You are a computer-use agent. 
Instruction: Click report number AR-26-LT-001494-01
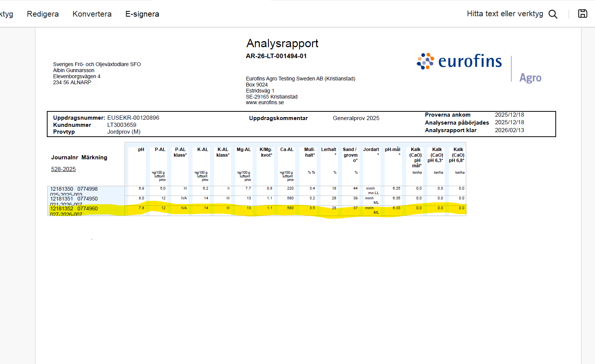[x=276, y=56]
